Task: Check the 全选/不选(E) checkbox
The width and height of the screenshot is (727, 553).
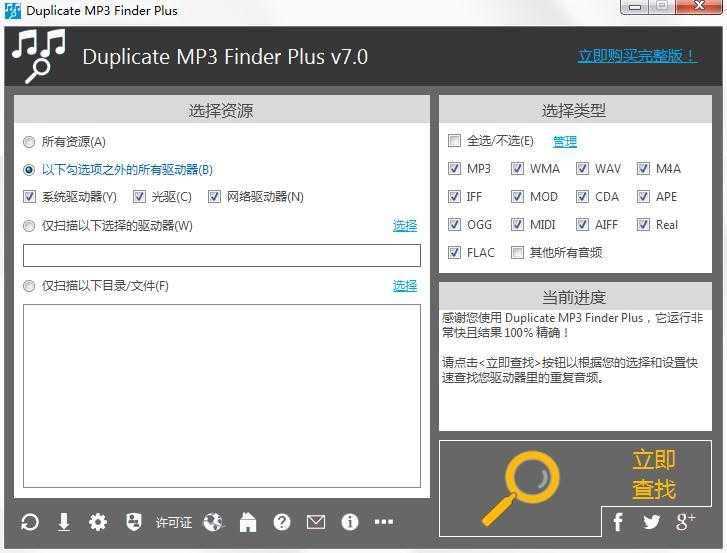Action: [454, 140]
